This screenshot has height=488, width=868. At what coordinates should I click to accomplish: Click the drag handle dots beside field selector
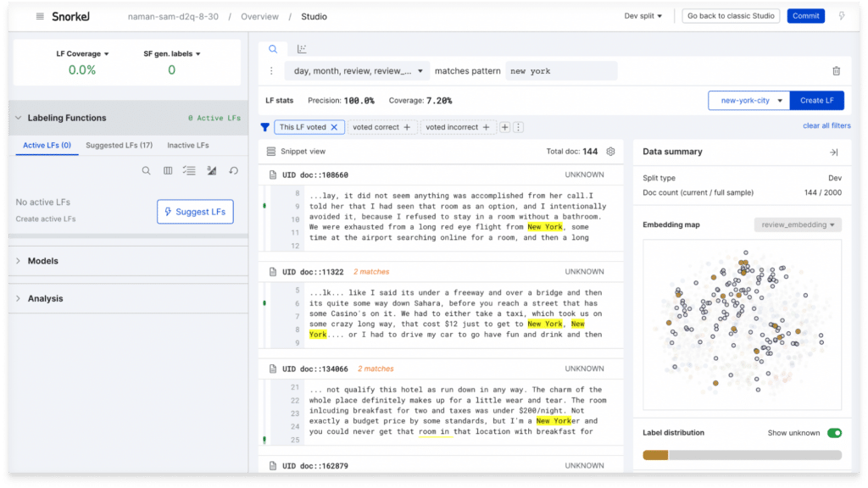(271, 71)
